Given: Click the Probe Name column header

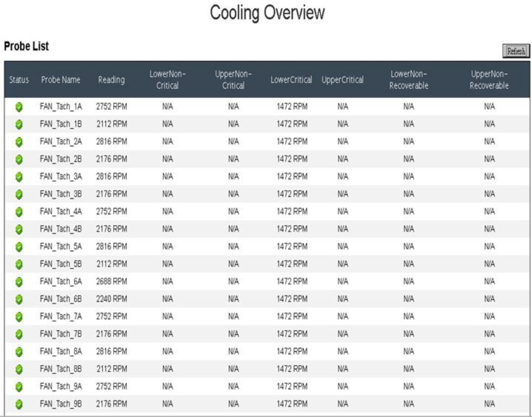Looking at the screenshot, I should click(x=61, y=80).
